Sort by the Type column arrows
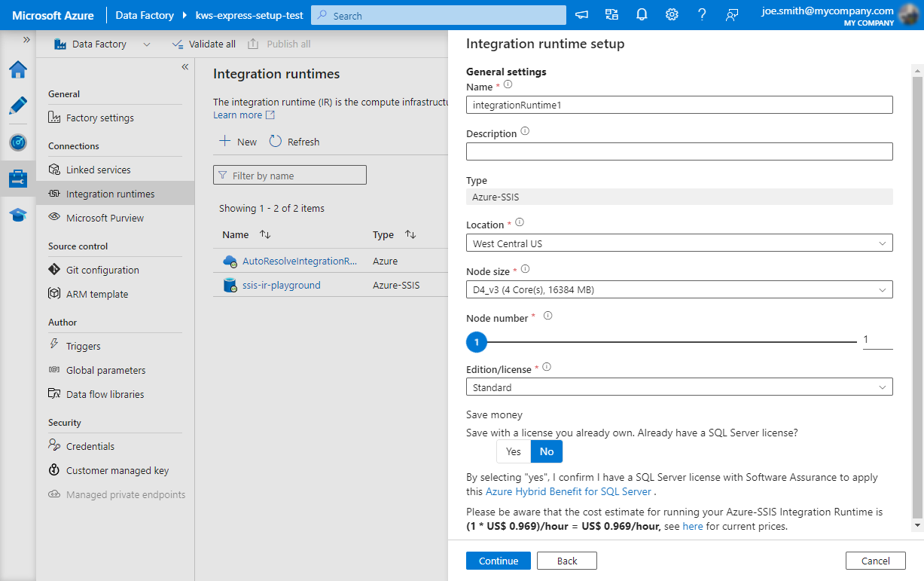 coord(410,234)
